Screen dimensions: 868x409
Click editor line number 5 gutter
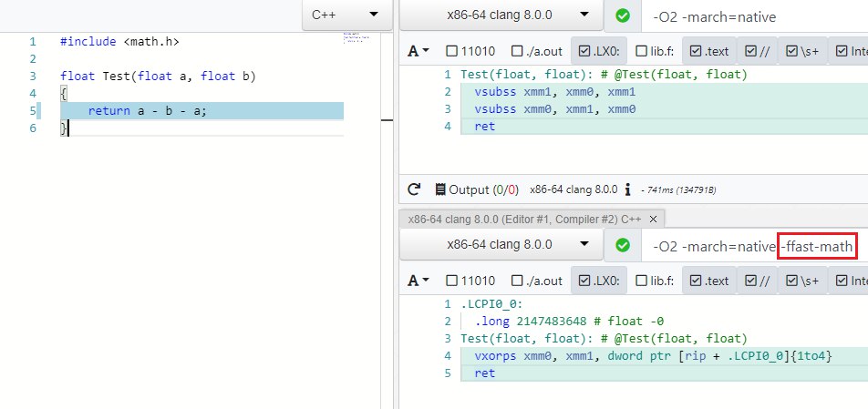coord(33,110)
